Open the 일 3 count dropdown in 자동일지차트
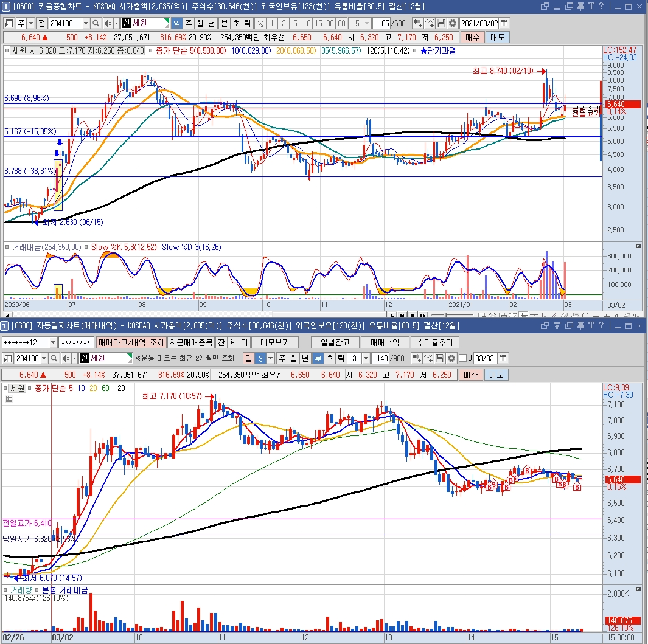This screenshot has height=644, width=648. (x=270, y=358)
